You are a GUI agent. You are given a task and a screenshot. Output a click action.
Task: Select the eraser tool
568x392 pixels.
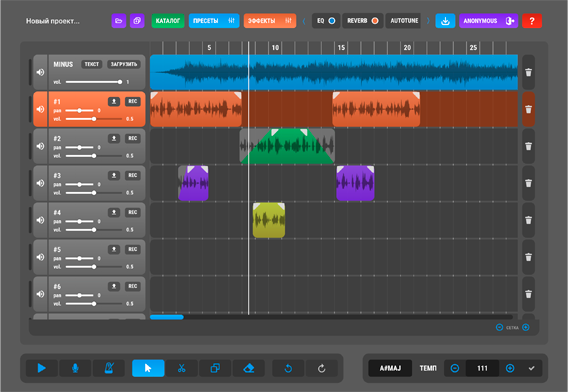[x=248, y=368]
